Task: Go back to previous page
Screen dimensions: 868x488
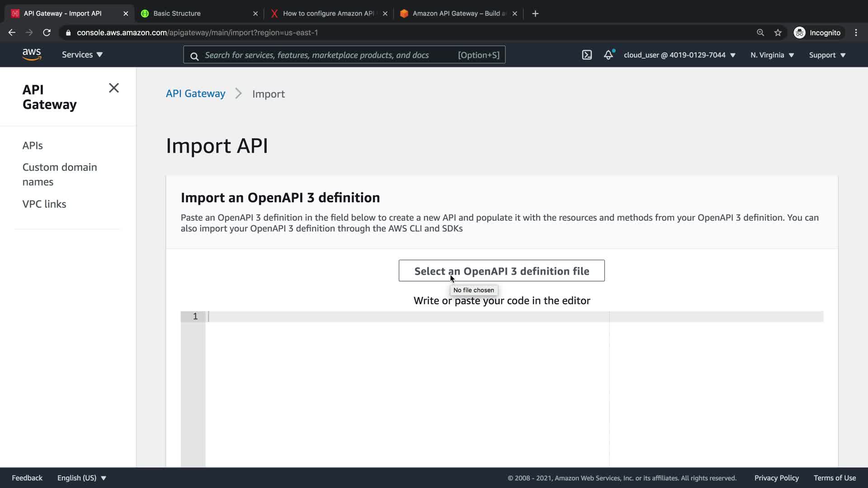Action: (12, 33)
